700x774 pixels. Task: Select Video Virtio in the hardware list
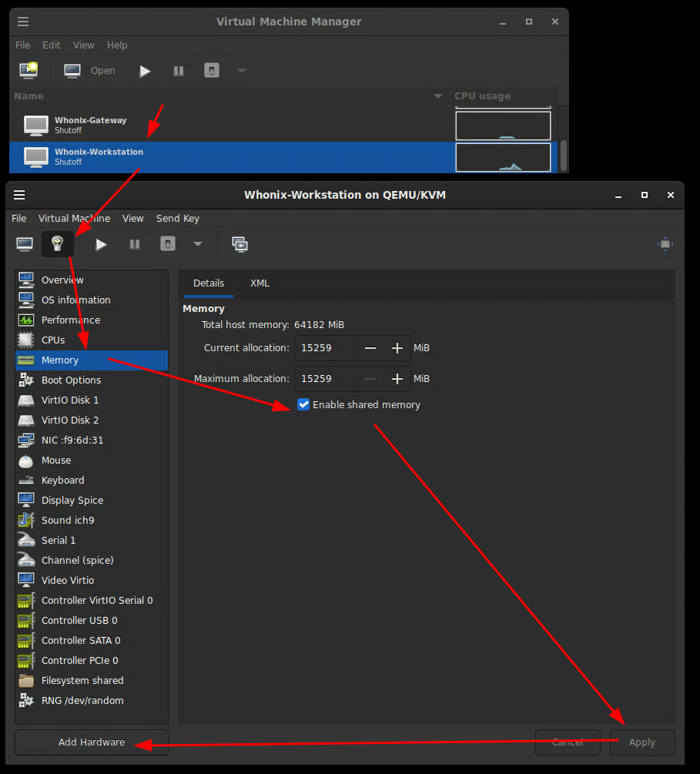click(92, 581)
